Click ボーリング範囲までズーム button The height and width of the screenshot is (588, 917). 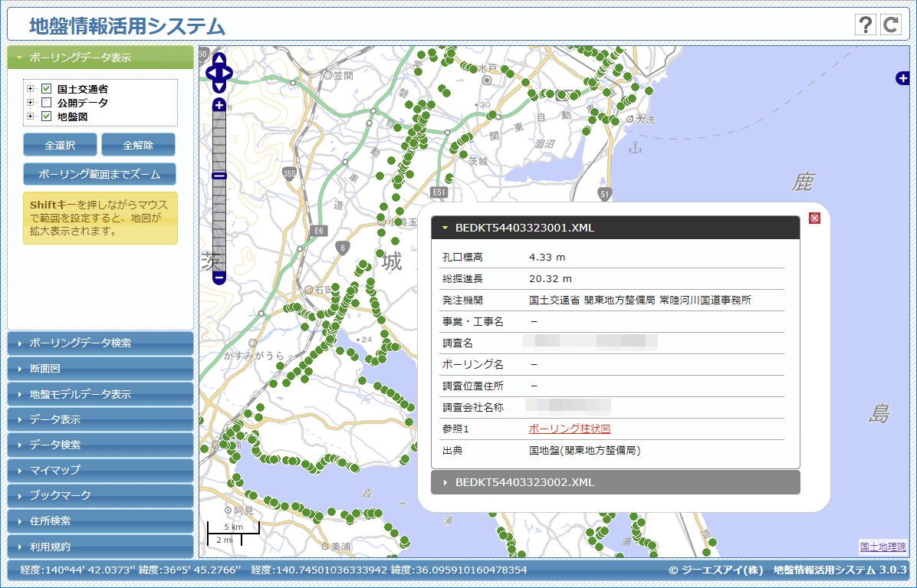(x=100, y=174)
